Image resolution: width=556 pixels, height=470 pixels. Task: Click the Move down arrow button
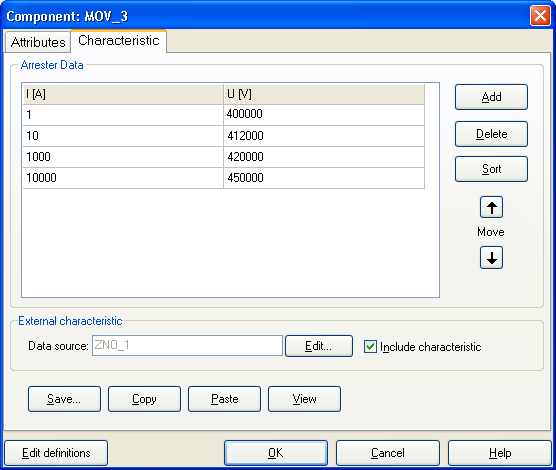(491, 258)
